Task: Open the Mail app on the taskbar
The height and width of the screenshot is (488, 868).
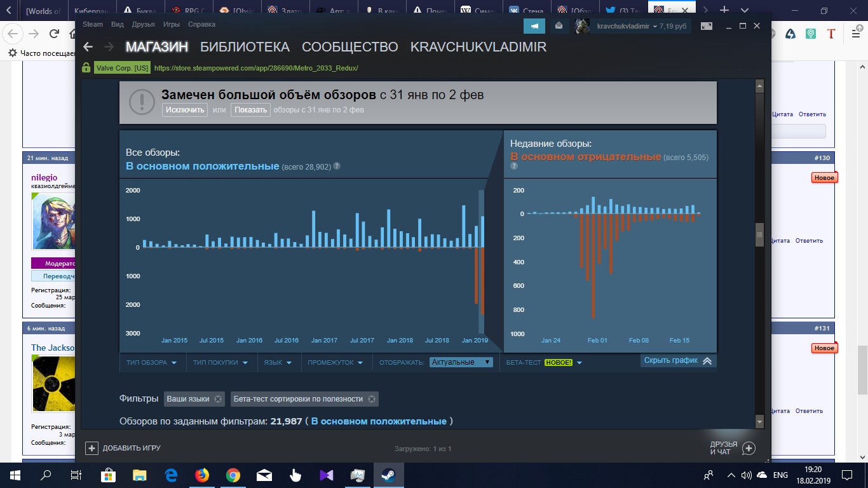Action: click(264, 475)
